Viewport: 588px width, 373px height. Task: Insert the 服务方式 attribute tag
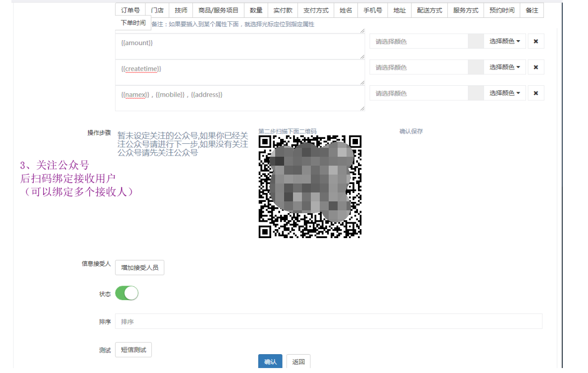point(466,10)
